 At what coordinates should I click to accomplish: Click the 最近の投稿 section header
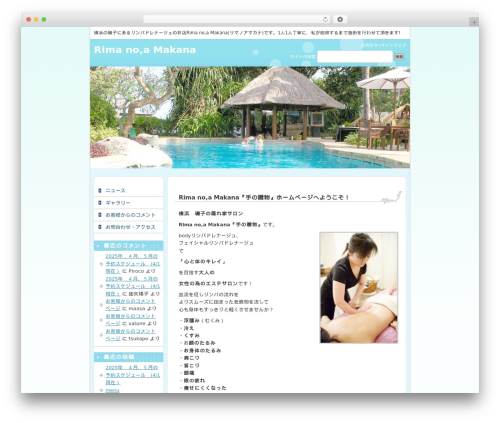click(128, 357)
